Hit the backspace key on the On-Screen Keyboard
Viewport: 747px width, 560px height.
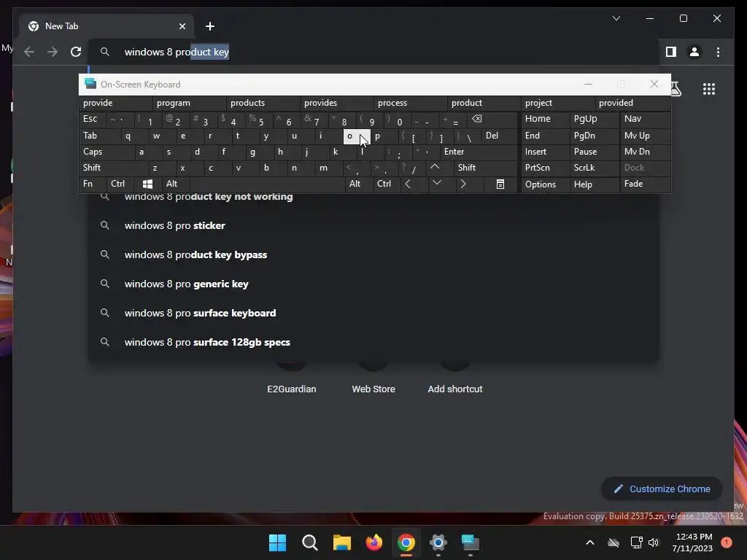point(477,119)
